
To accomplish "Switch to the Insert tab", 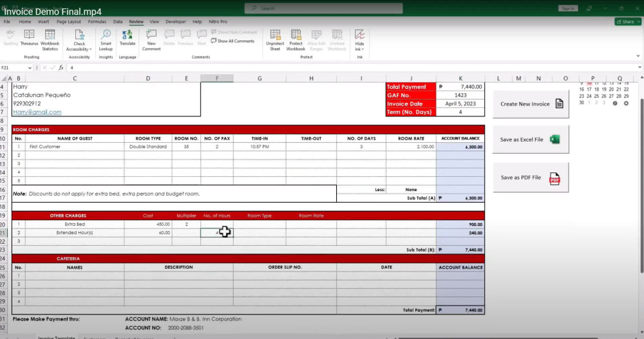I will 44,22.
